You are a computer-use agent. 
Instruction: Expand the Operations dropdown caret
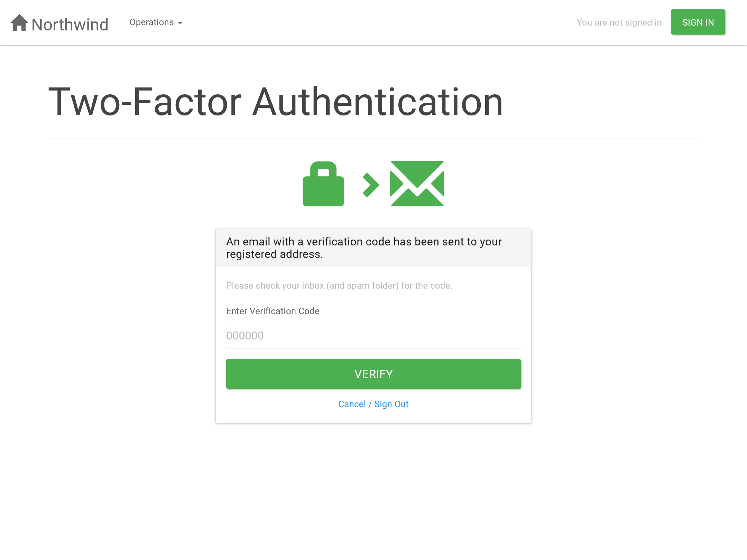(x=181, y=23)
